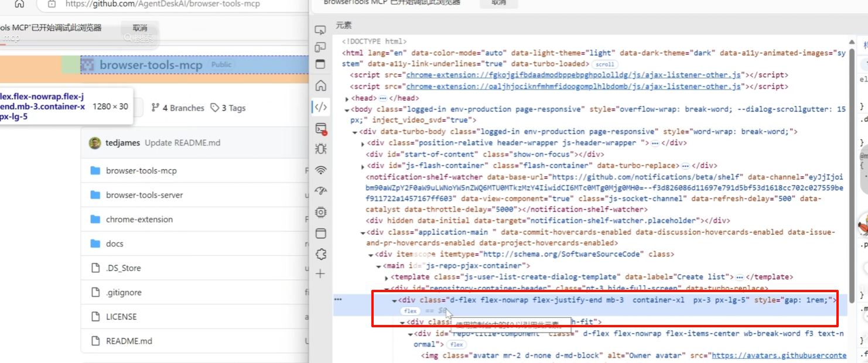The image size is (868, 363).
Task: Open the 4 Branches link
Action: coord(178,108)
